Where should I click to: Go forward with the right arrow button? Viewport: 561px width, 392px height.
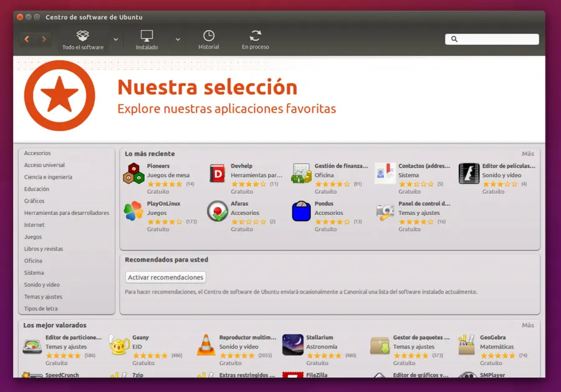[x=44, y=39]
